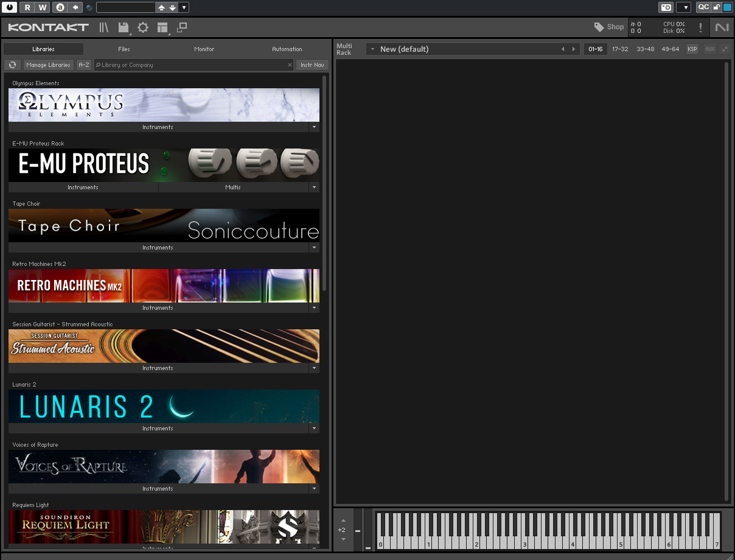This screenshot has height=560, width=735.
Task: Shift keyboard octave down arrow
Action: point(343,539)
